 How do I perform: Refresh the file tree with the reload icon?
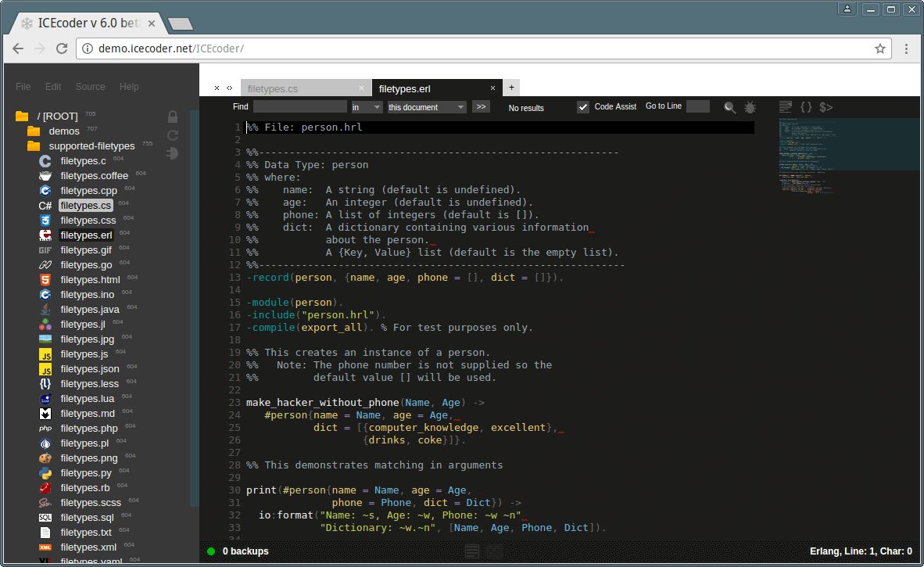(172, 135)
